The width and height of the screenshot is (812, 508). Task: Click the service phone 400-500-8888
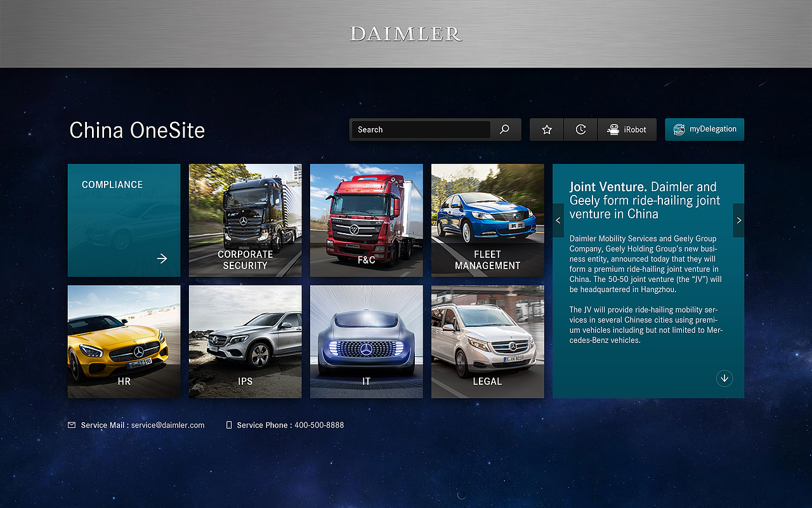pos(319,425)
